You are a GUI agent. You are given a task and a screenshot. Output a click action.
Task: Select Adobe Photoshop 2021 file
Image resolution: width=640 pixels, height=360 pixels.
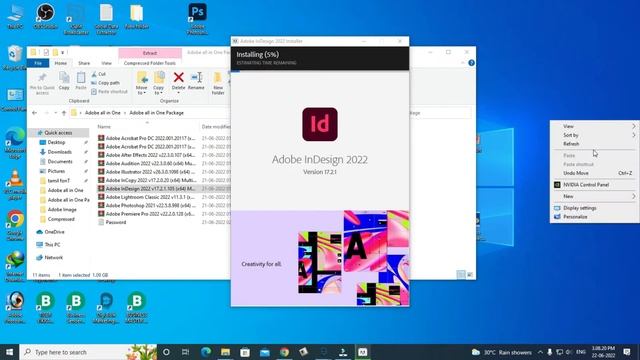coord(147,205)
